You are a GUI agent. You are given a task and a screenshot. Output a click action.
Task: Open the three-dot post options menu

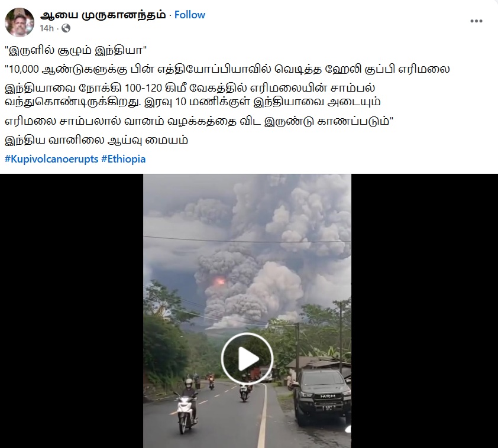[x=476, y=21]
